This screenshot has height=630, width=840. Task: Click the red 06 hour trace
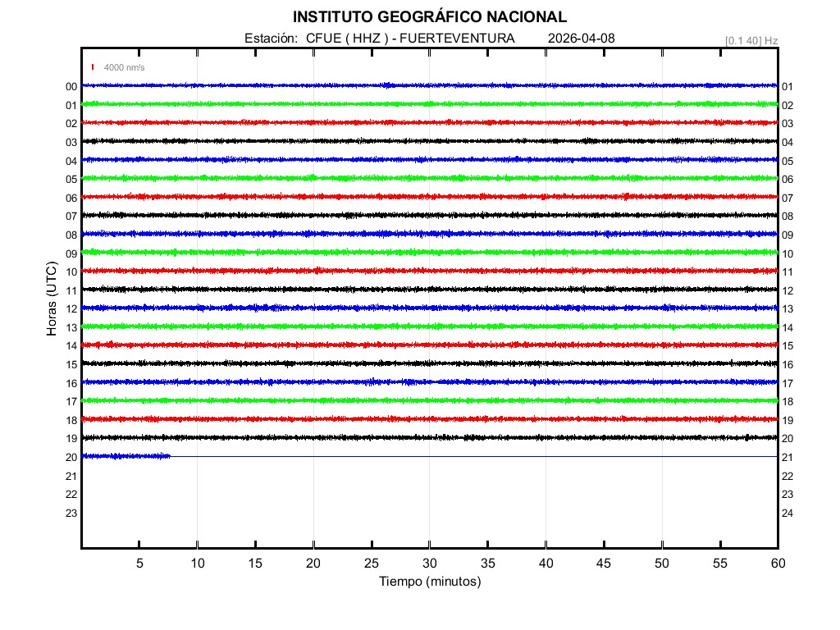click(429, 197)
